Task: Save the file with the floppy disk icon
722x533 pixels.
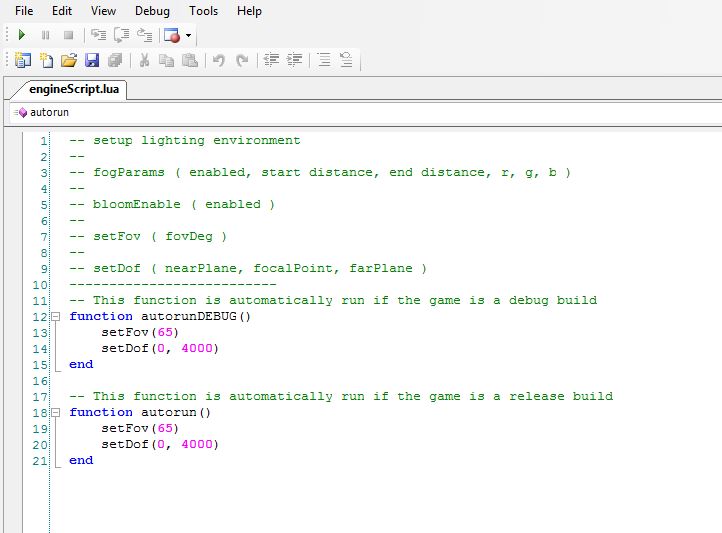Action: click(x=92, y=61)
